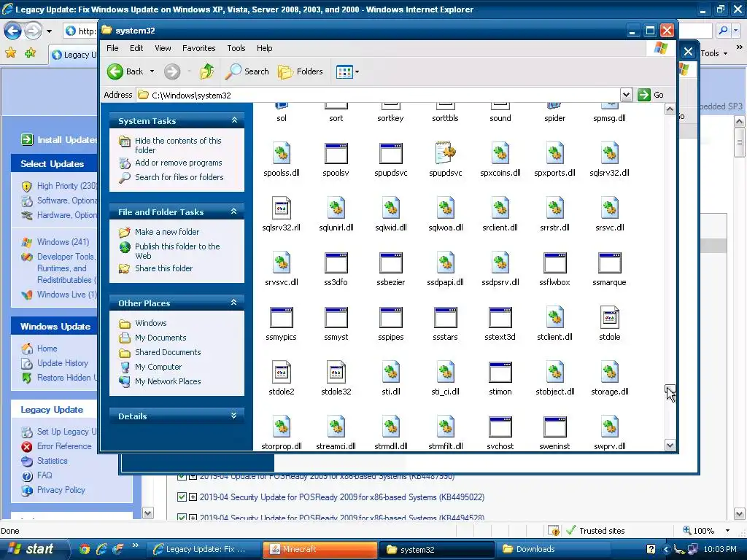The width and height of the screenshot is (747, 560).
Task: Select sqlsrv32.rll file icon
Action: pos(281,208)
